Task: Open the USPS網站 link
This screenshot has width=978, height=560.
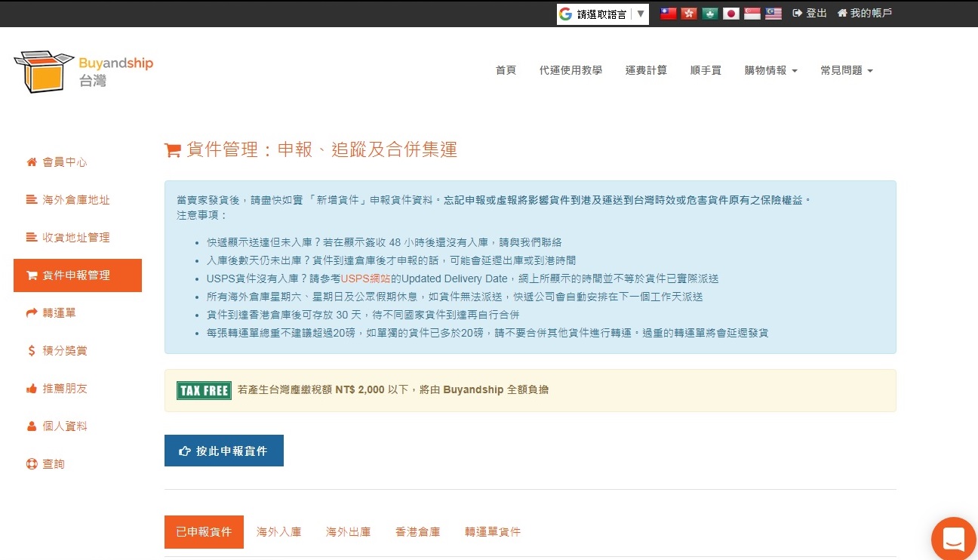Action: pos(365,278)
